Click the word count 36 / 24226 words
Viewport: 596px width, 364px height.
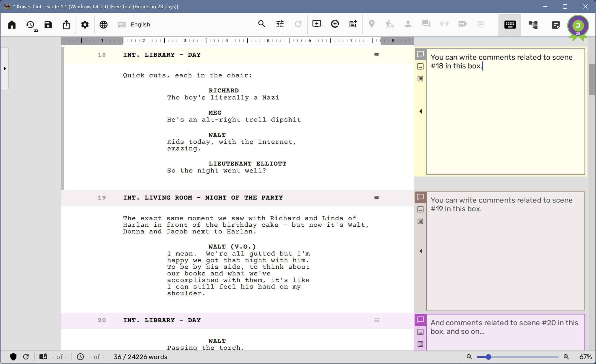(x=140, y=357)
